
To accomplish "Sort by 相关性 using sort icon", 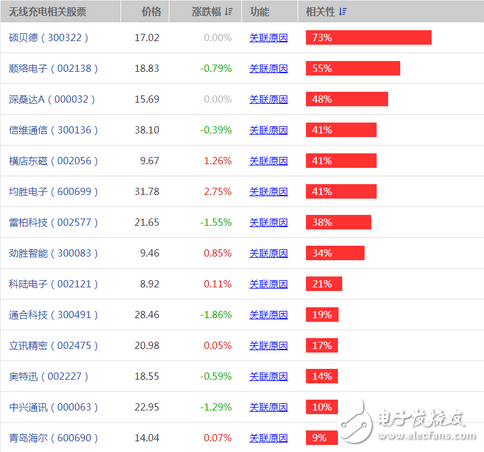I will point(343,12).
